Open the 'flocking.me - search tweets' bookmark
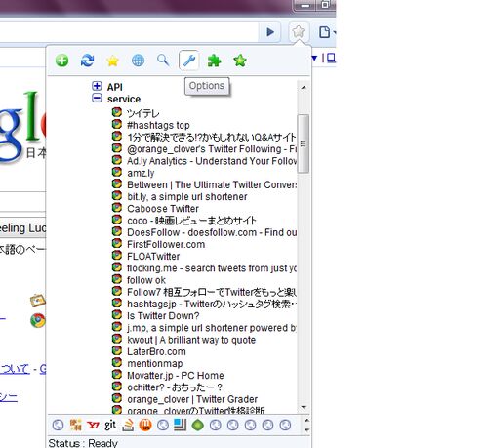 pyautogui.click(x=212, y=268)
